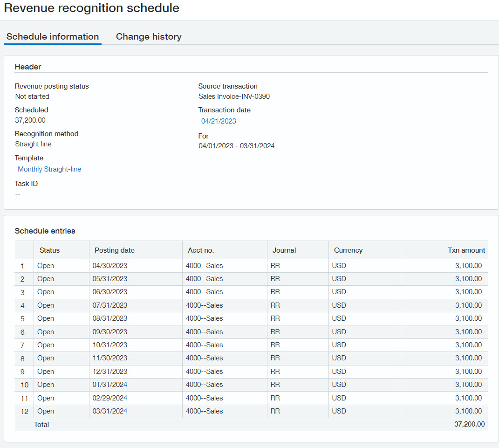Click the total amount 37,200.00 in table footer
Screen dimensions: 499x448
pos(469,424)
